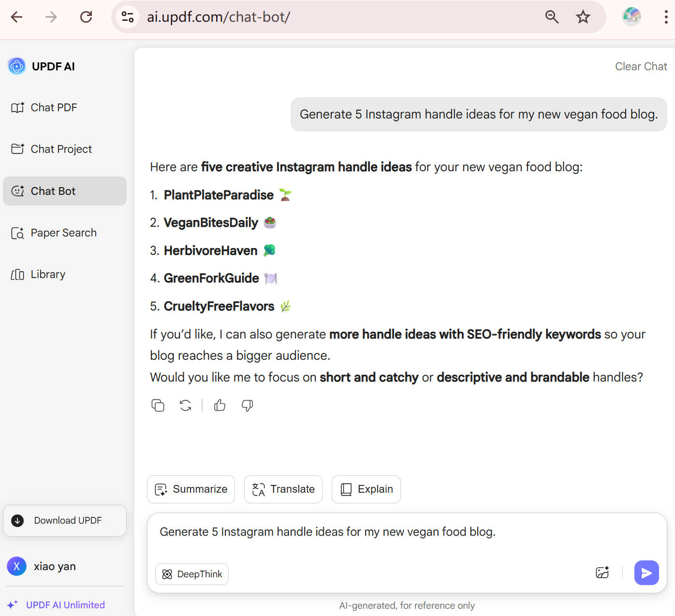Click PlantPlateParadise handle
675x616 pixels.
point(219,195)
